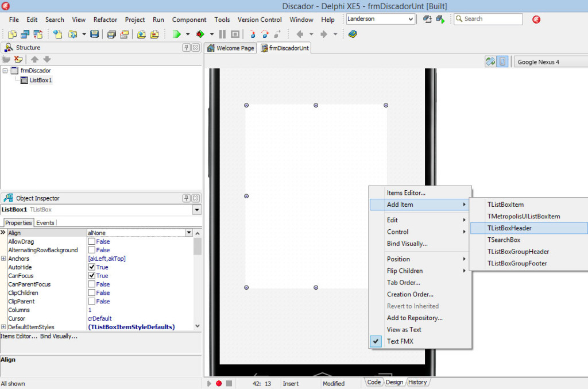Open the Landerson desktop layout dropdown
This screenshot has width=588, height=389.
pyautogui.click(x=411, y=19)
